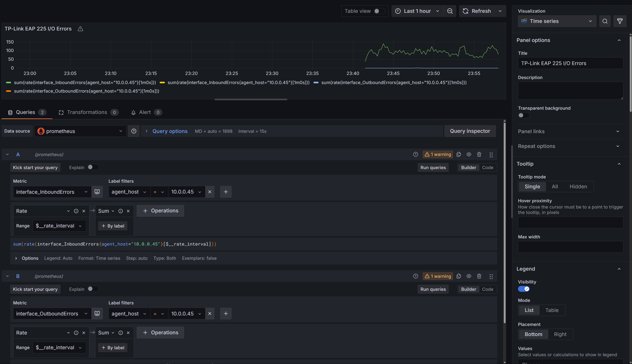Click the visualization search icon

[x=605, y=21]
